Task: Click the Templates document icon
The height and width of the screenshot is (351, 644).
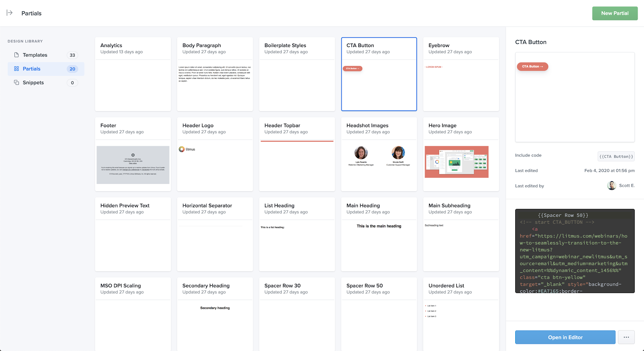Action: [17, 55]
